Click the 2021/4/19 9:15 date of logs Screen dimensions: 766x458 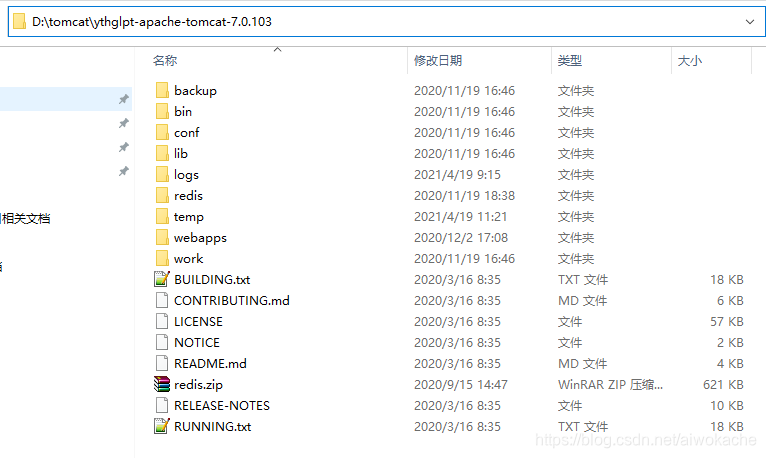[457, 174]
